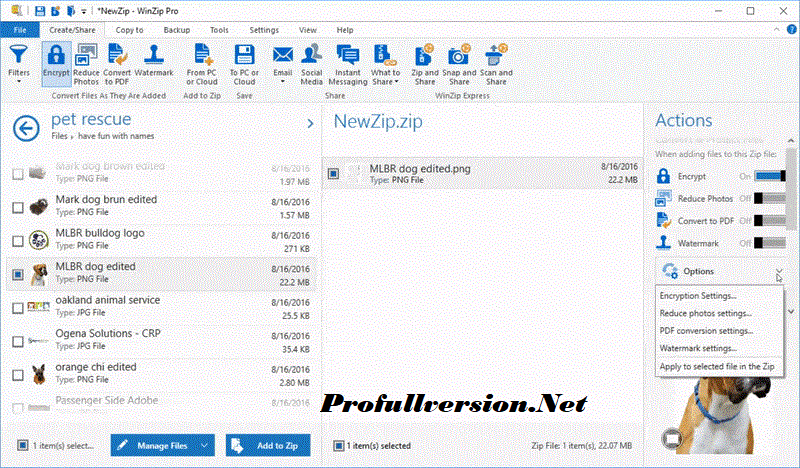
Task: Open the Settings tab
Action: point(264,30)
